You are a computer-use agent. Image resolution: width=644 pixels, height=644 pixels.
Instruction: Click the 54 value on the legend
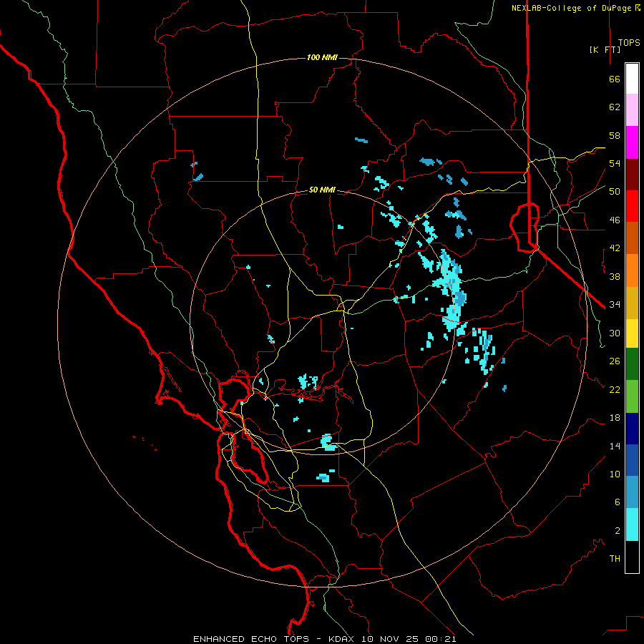(615, 163)
